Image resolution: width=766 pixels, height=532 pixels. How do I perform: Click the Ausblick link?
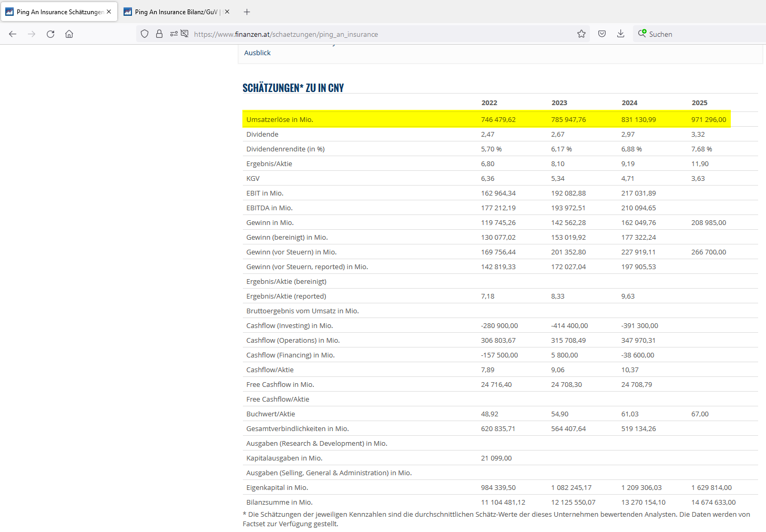(258, 53)
